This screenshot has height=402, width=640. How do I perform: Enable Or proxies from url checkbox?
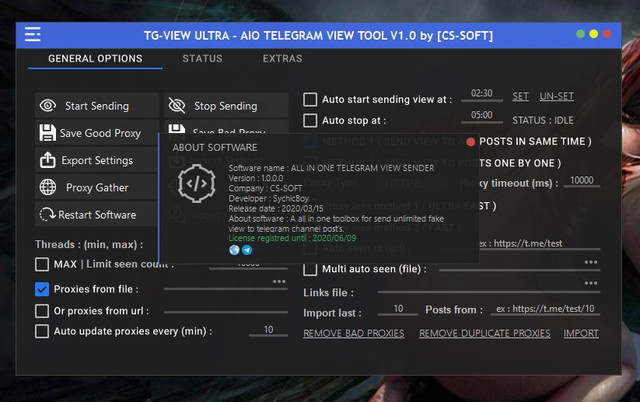tap(42, 311)
